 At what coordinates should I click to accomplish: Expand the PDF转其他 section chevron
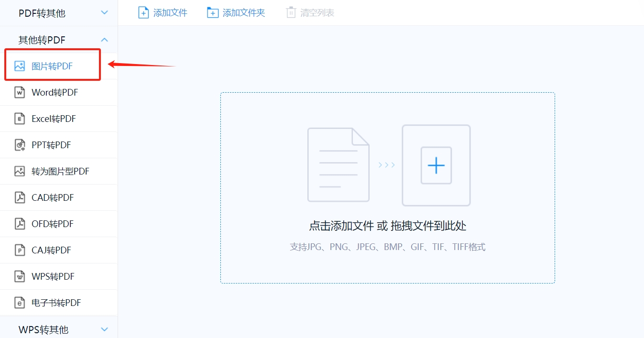(105, 12)
